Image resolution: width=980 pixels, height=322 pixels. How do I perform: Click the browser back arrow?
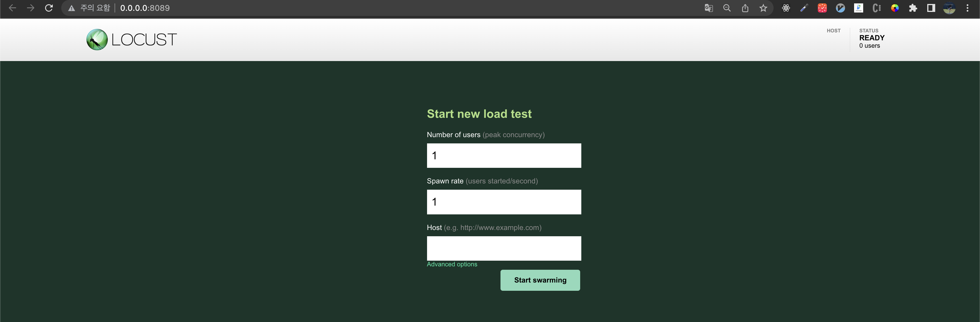coord(12,8)
